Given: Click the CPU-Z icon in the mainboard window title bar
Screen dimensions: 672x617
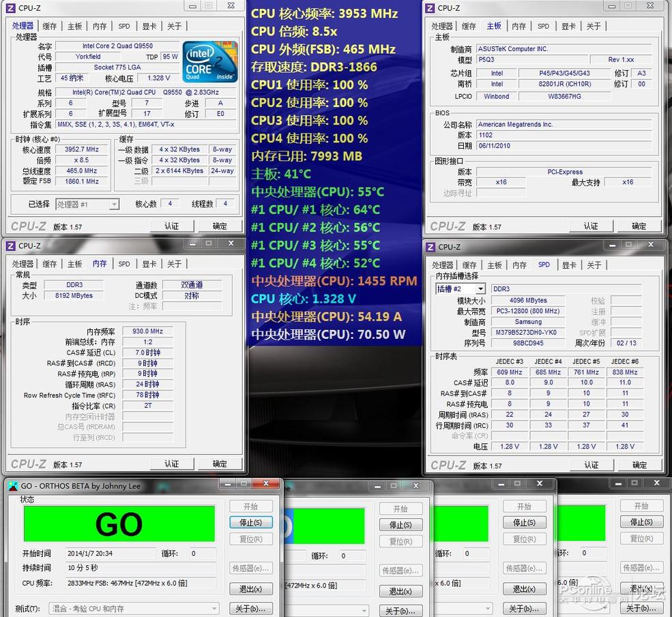Looking at the screenshot, I should (430, 7).
